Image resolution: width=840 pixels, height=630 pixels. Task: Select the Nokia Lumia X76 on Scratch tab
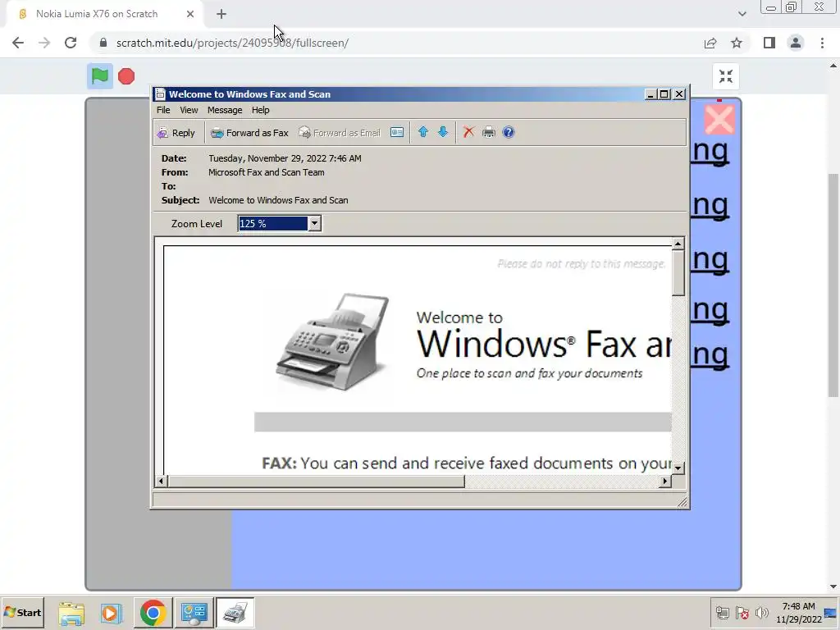(x=104, y=14)
